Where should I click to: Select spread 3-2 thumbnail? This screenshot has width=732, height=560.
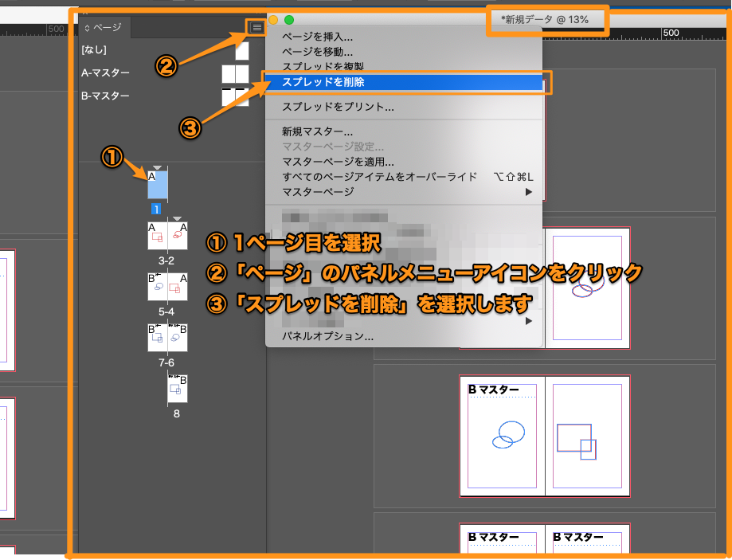coord(167,235)
